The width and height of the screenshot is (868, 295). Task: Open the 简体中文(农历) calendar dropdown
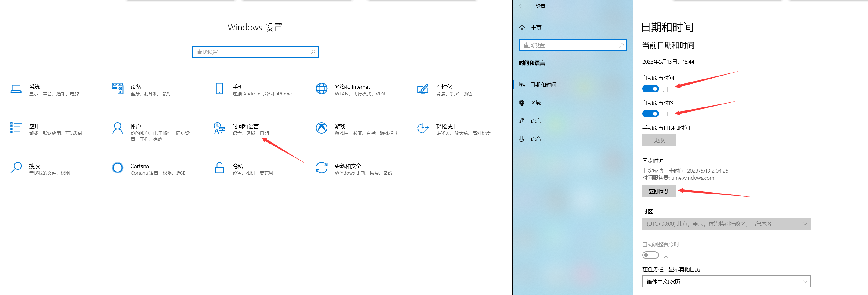pyautogui.click(x=726, y=281)
